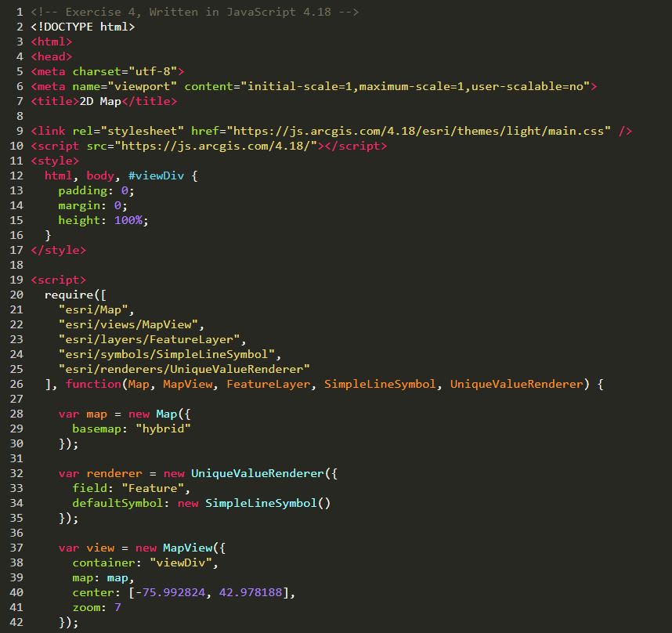Screen dimensions: 672x633
Task: Click the "esri/symbols/SimpleLineSymbol" module string
Action: pos(169,354)
